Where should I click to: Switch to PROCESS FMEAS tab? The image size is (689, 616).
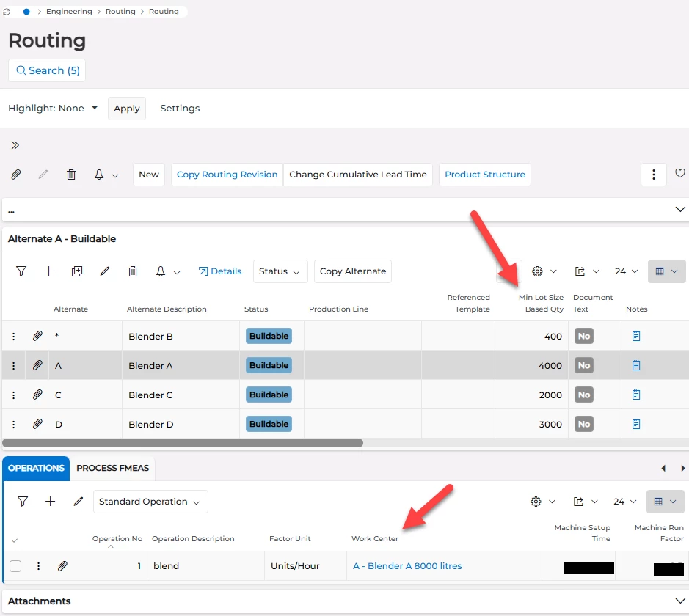tap(112, 468)
